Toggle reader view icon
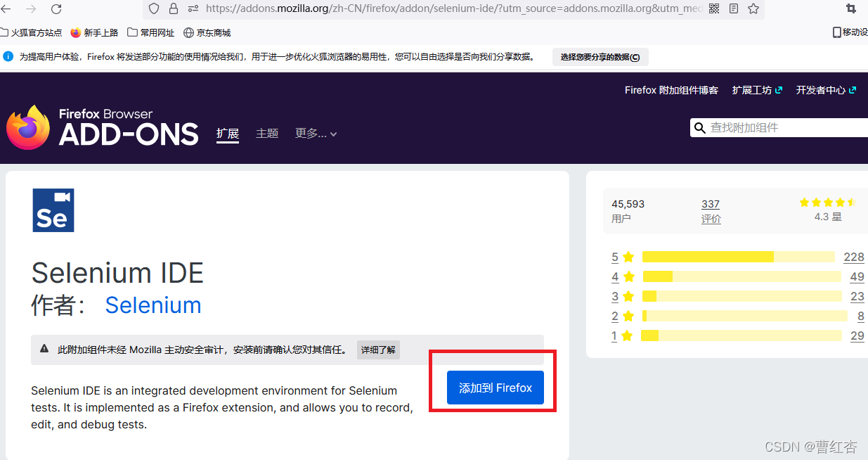Image resolution: width=868 pixels, height=460 pixels. [734, 9]
